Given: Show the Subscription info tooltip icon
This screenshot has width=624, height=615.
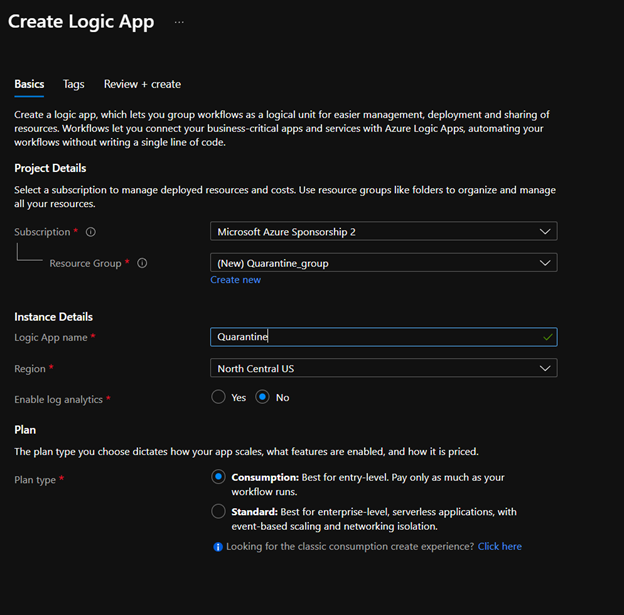Looking at the screenshot, I should (91, 232).
